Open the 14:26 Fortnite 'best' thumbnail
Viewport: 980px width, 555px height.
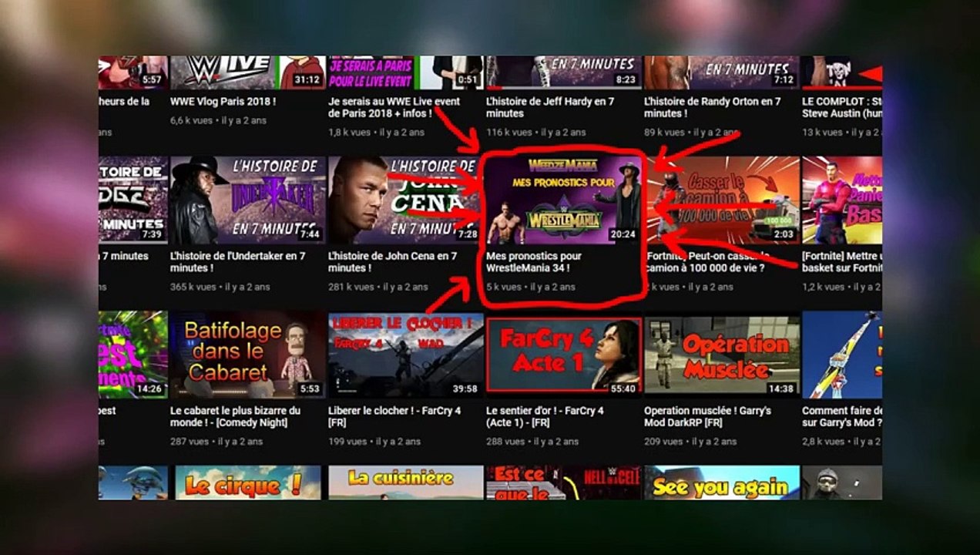133,355
